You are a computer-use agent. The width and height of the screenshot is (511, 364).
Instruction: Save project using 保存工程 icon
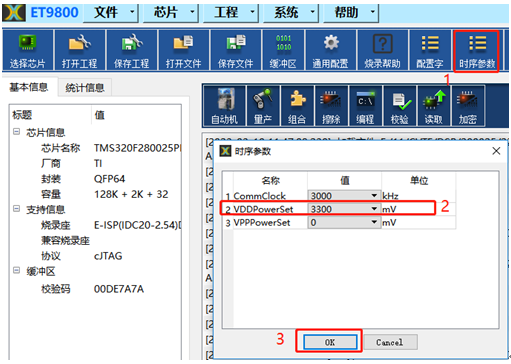pos(132,50)
